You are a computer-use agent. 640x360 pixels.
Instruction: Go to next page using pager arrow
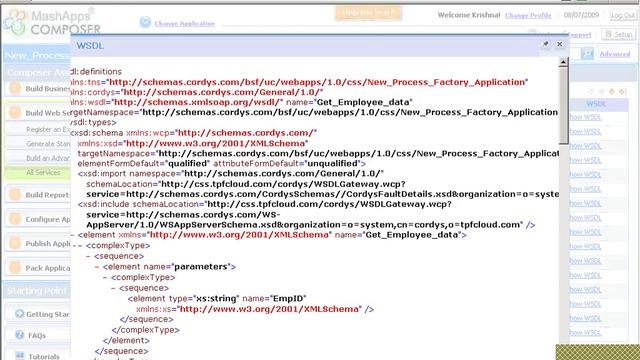[612, 91]
